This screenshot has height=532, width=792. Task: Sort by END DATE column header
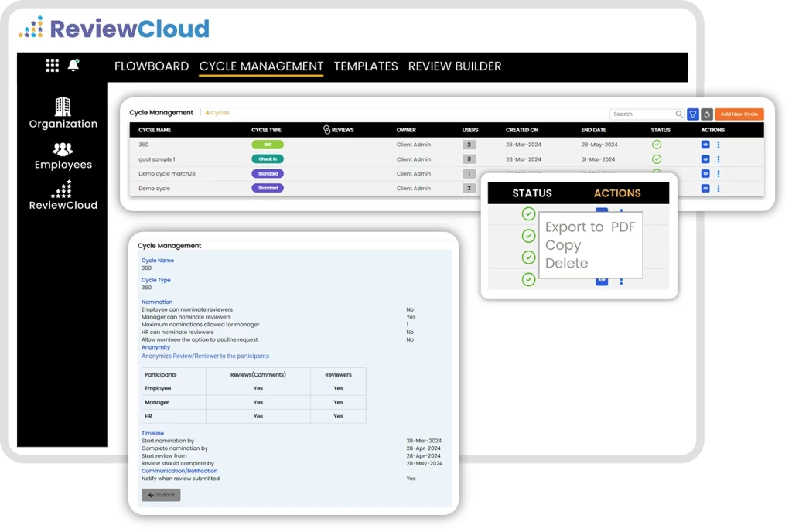(593, 130)
